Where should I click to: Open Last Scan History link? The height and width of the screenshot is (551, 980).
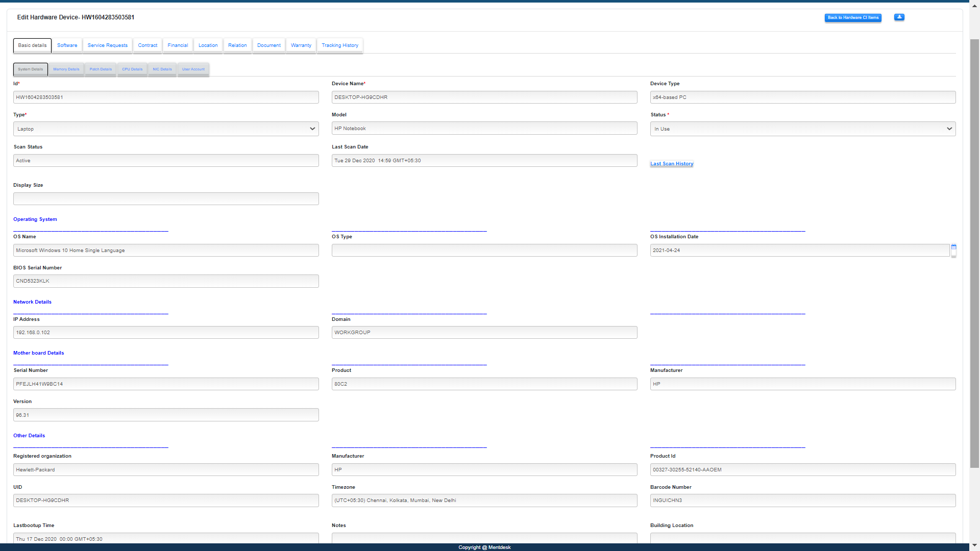[672, 164]
